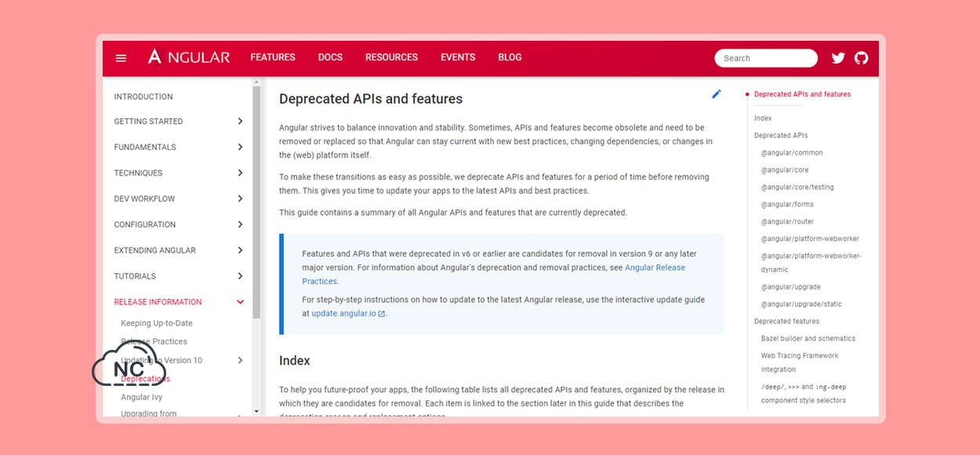Jump to Deprecated APIs in contents

click(x=781, y=136)
